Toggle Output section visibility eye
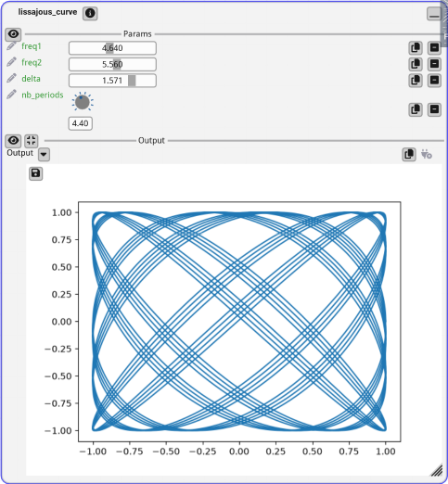Screen dimensions: 448x484 pyautogui.click(x=13, y=141)
